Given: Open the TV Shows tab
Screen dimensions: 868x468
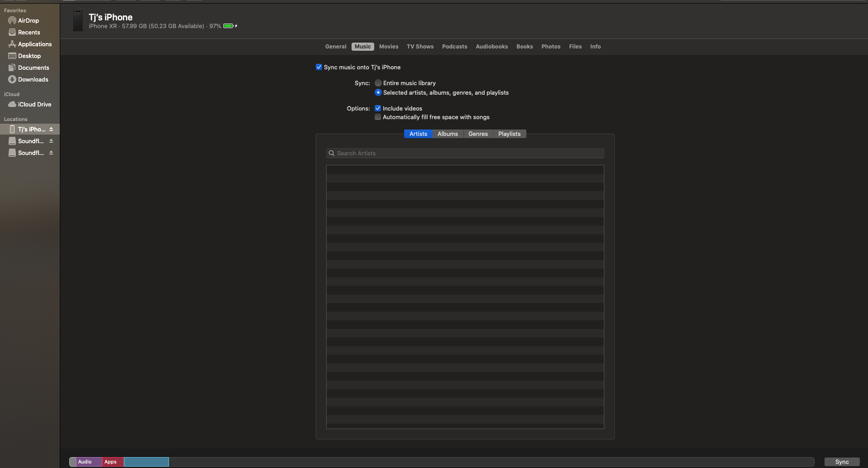Looking at the screenshot, I should pos(420,47).
